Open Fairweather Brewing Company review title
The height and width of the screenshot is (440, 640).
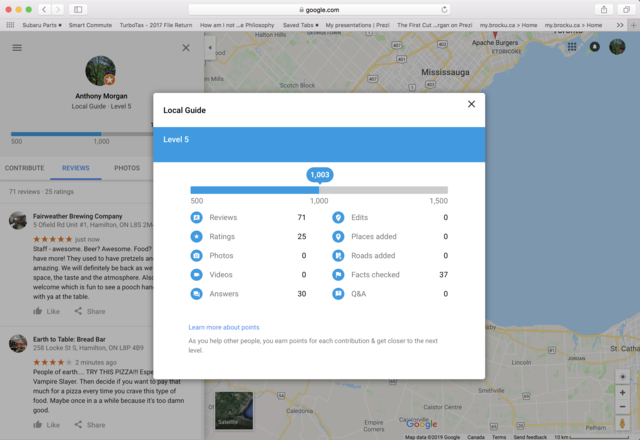click(x=78, y=216)
